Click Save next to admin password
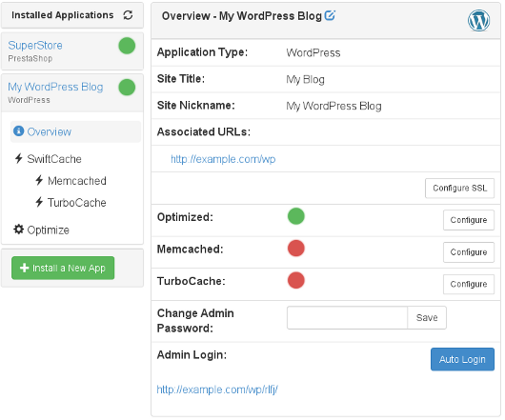 click(427, 318)
